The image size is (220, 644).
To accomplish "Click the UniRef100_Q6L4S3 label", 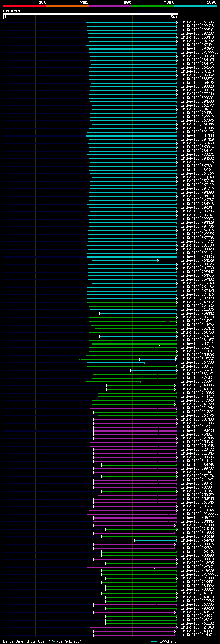I will click(197, 143).
